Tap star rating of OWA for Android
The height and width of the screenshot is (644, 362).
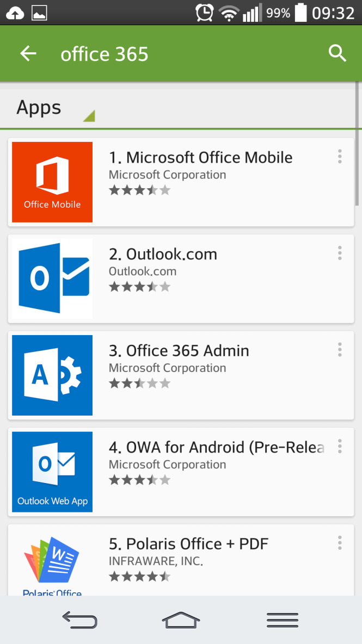pyautogui.click(x=139, y=480)
